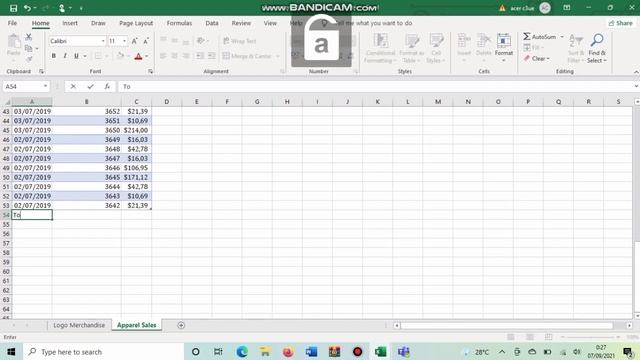Center cell text horizontally
Screen dimensions: 640x360
tap(174, 56)
